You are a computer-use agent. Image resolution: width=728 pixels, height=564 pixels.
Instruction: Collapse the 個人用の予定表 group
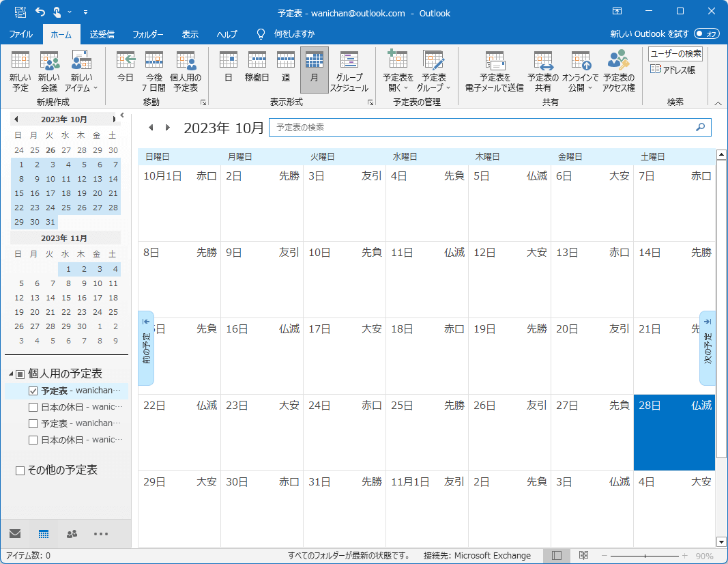pyautogui.click(x=12, y=374)
